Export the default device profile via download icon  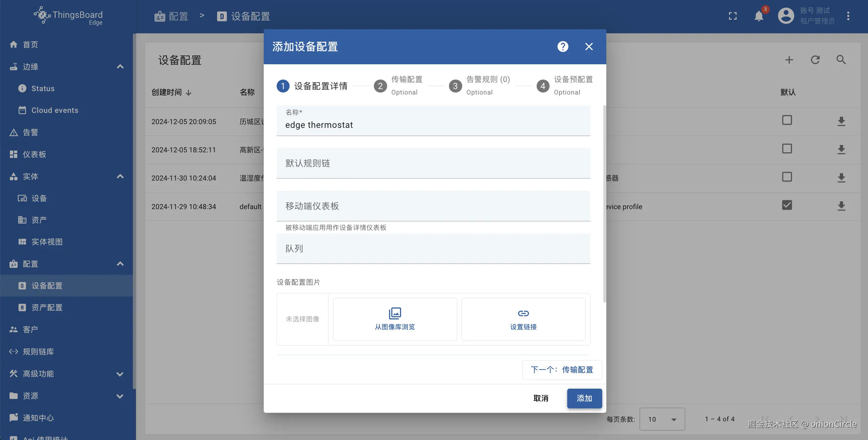click(841, 206)
